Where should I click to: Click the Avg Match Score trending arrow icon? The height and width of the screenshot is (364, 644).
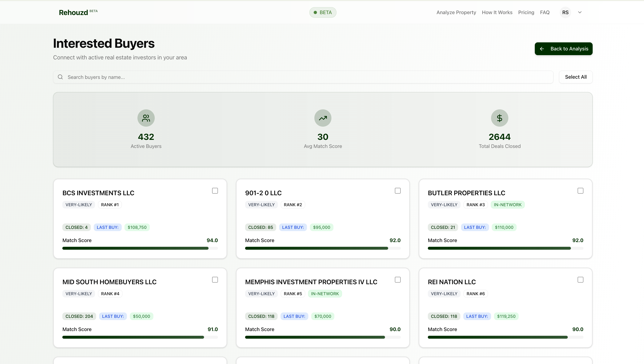pos(323,118)
